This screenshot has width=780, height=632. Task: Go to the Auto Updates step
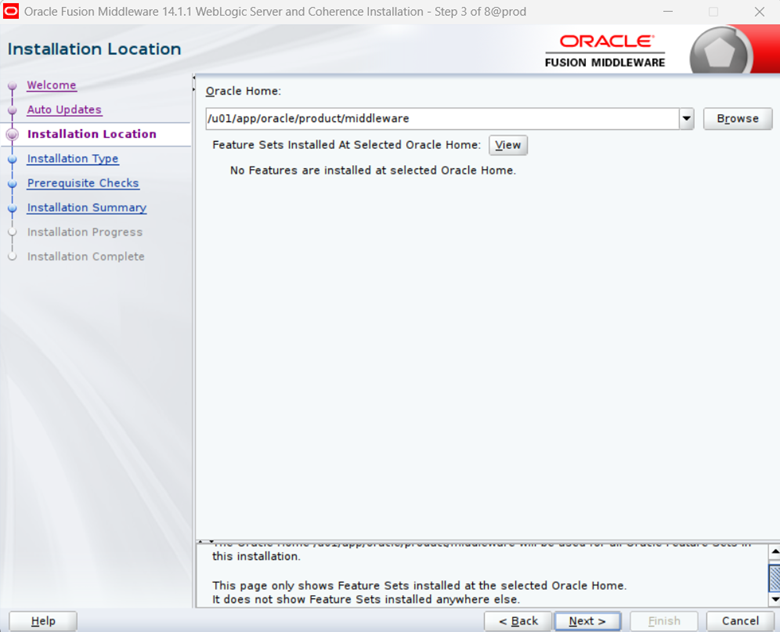click(64, 109)
